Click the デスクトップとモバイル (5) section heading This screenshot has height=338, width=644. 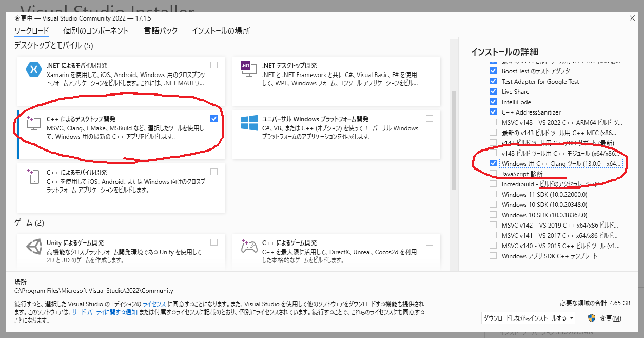click(x=54, y=45)
